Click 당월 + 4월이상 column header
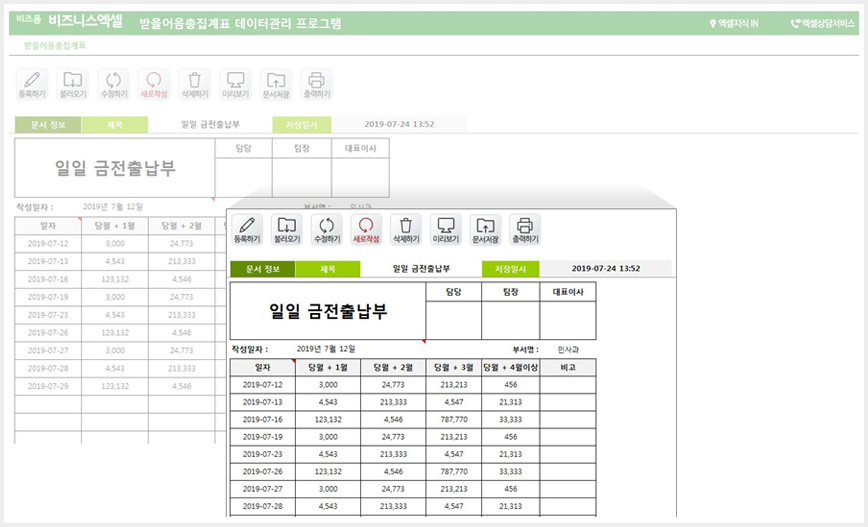This screenshot has width=868, height=527. click(x=510, y=368)
